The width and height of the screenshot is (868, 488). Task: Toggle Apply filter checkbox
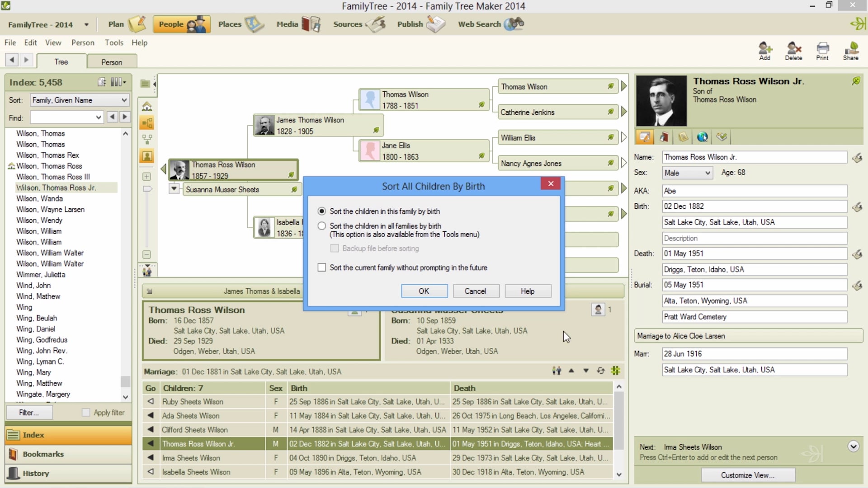[x=86, y=413]
